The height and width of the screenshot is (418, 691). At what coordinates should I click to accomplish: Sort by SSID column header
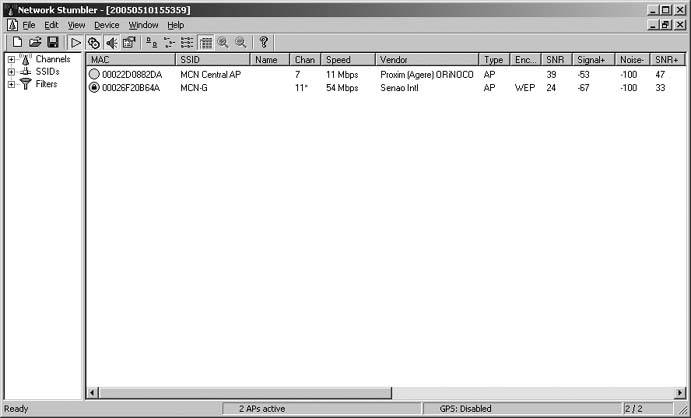pos(213,59)
